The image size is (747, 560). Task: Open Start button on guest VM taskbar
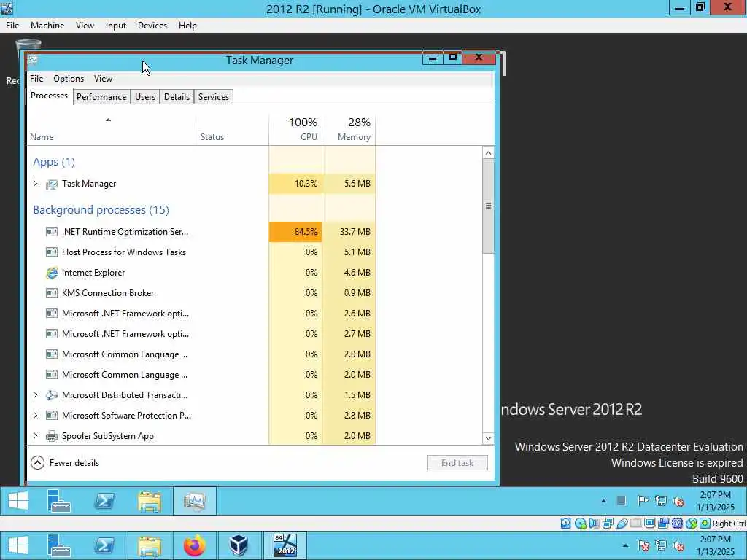coord(18,501)
